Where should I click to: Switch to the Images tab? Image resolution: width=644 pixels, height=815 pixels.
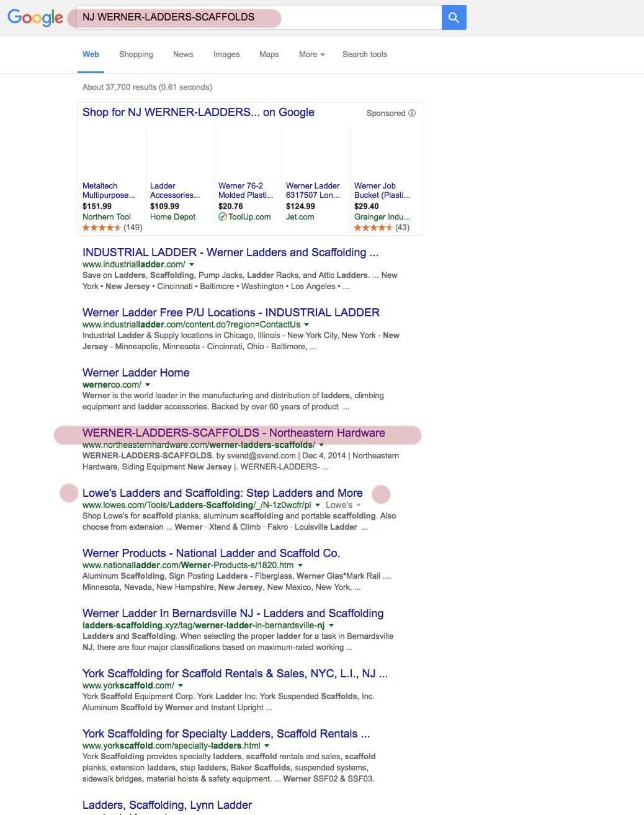pyautogui.click(x=226, y=55)
